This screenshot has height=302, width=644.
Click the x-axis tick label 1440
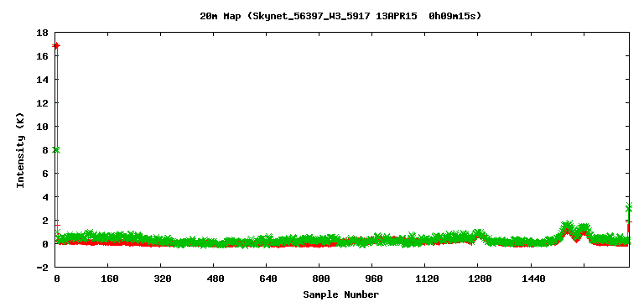[532, 279]
